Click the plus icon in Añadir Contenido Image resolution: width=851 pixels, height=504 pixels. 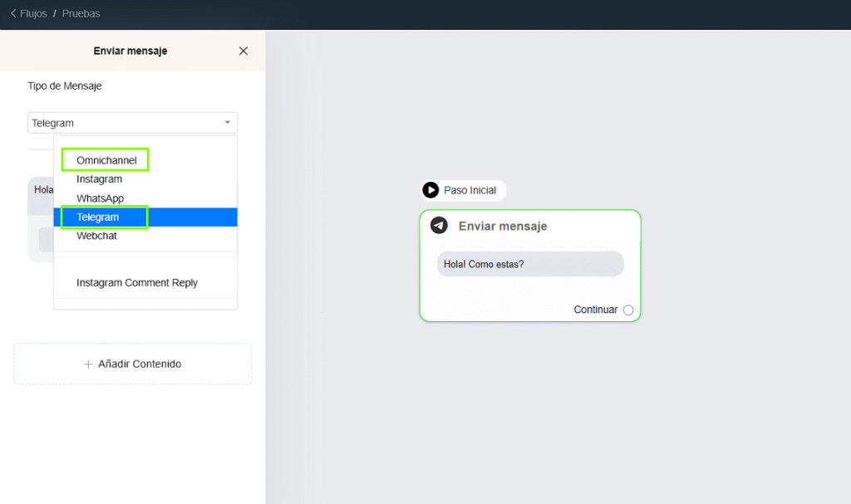[88, 364]
